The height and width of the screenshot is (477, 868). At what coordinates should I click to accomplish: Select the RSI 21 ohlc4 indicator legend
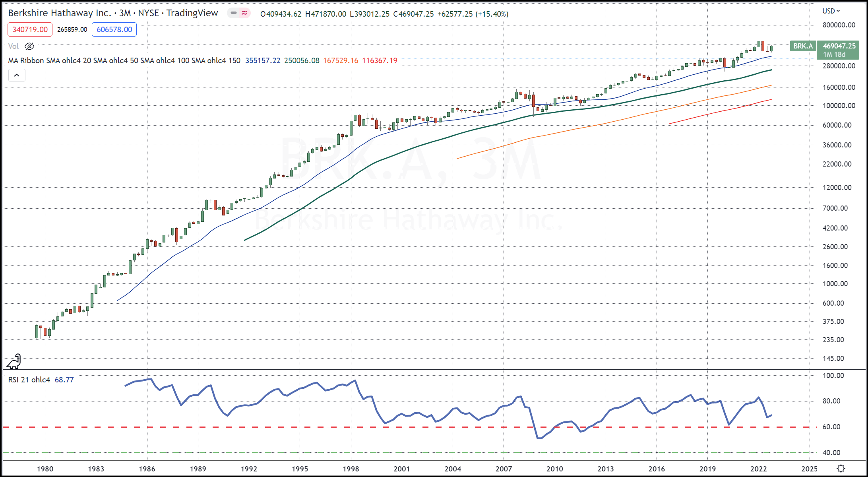point(29,380)
